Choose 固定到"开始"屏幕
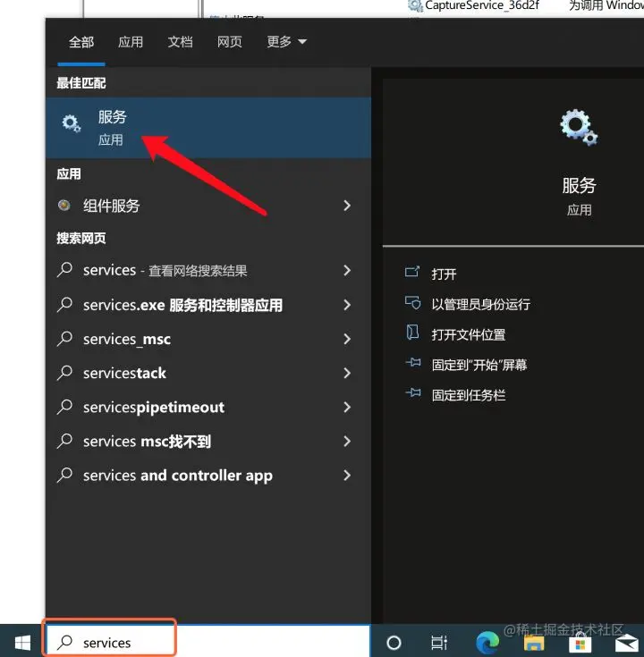Viewport: 644px width, 657px height. [479, 365]
